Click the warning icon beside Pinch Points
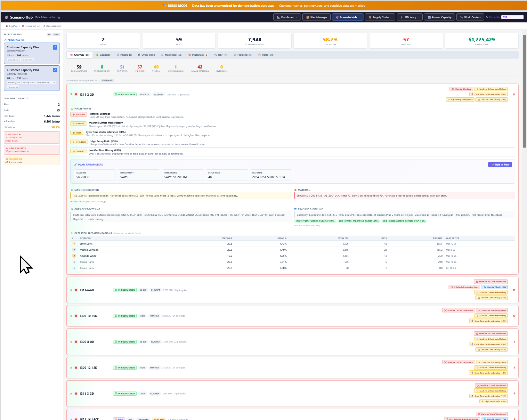Screen dimensions: 527x420 coord(72,109)
